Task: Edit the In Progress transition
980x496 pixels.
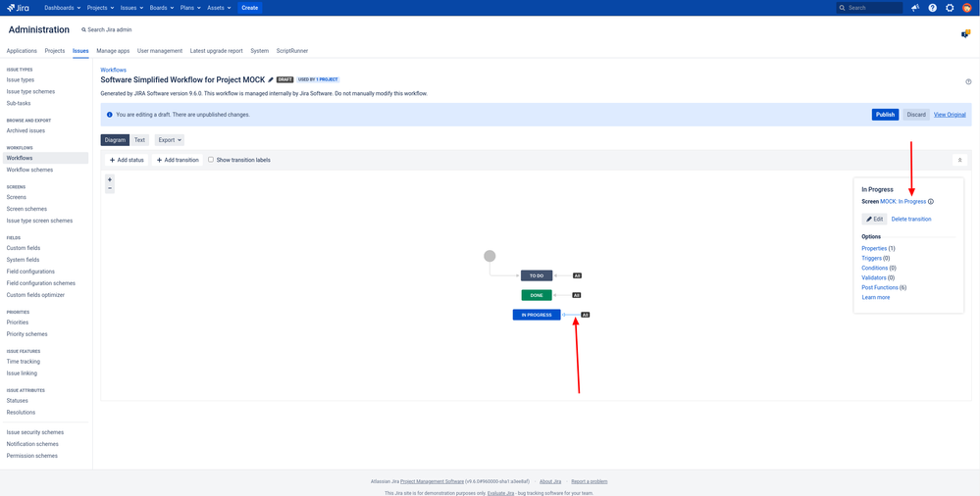Action: click(x=874, y=220)
